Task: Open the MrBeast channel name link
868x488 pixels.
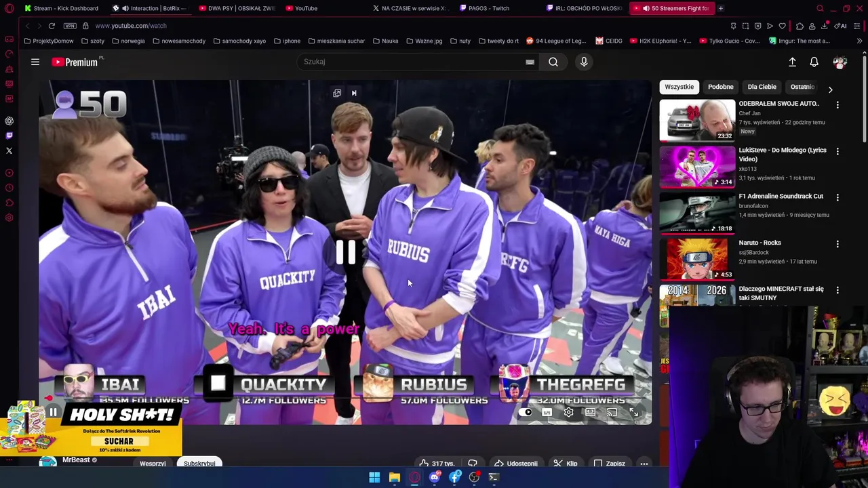Action: point(76,460)
